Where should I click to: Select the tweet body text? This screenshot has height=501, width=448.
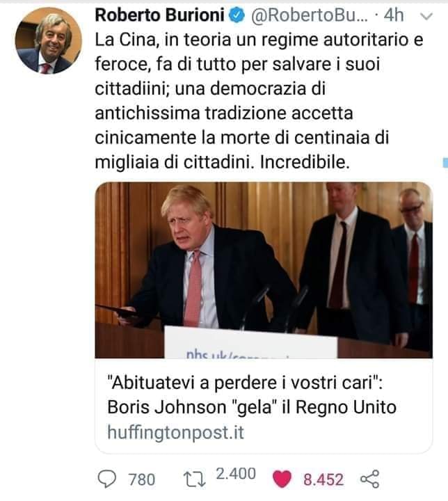point(259,101)
